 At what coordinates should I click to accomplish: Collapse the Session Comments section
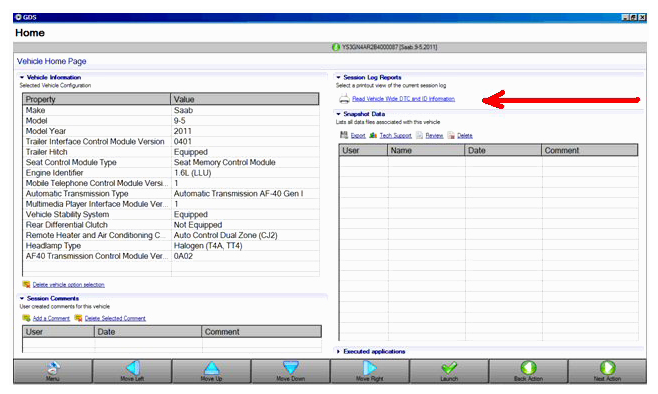click(x=22, y=298)
